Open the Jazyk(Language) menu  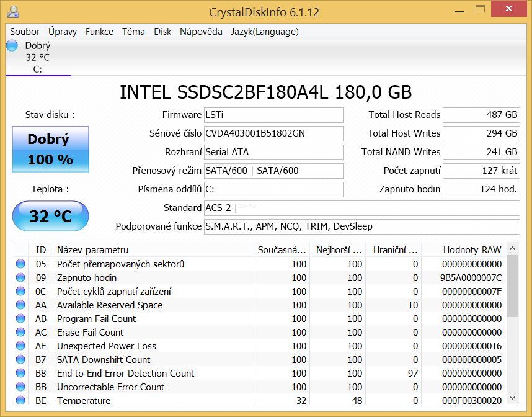pyautogui.click(x=265, y=32)
